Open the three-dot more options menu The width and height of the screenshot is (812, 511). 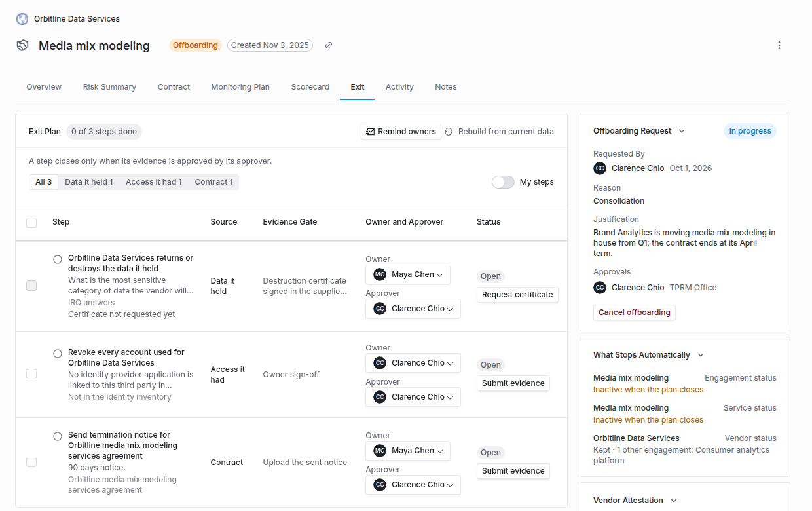779,45
